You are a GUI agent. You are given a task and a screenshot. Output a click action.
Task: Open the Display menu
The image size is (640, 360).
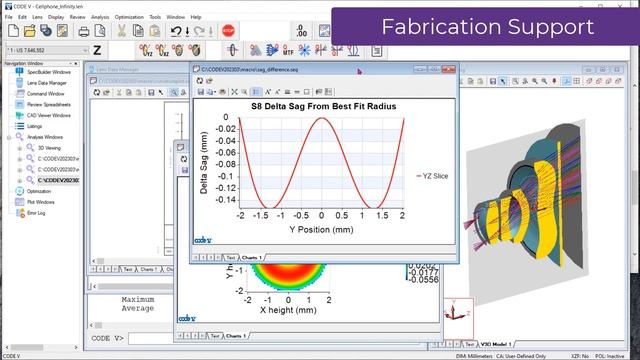pos(56,17)
